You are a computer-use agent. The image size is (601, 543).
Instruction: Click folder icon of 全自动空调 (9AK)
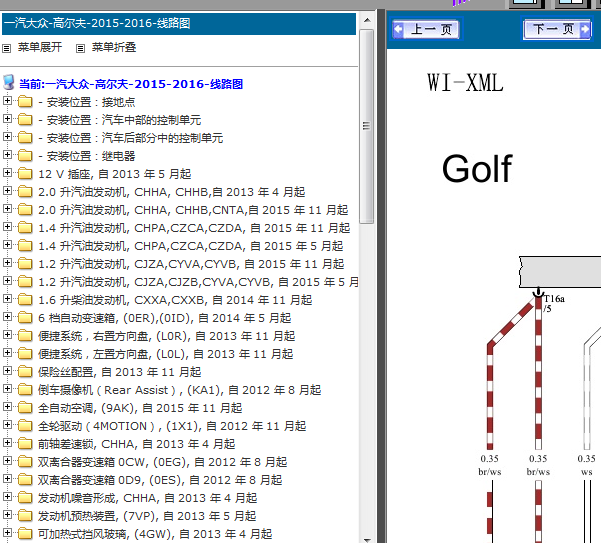pyautogui.click(x=25, y=408)
